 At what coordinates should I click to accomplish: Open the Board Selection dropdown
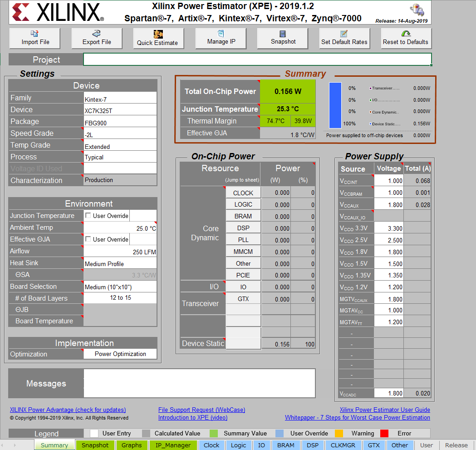tap(120, 287)
